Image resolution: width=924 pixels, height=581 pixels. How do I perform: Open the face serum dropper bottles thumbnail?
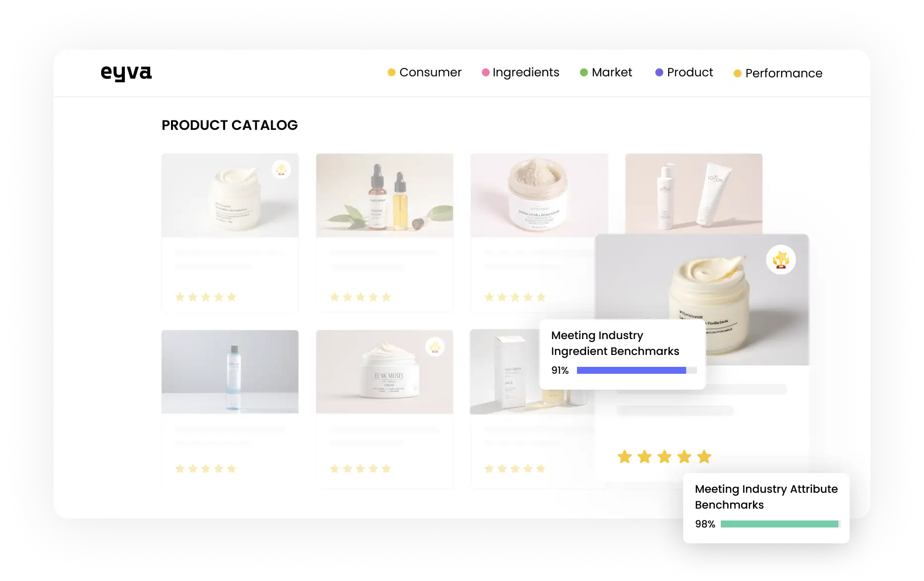pos(384,195)
